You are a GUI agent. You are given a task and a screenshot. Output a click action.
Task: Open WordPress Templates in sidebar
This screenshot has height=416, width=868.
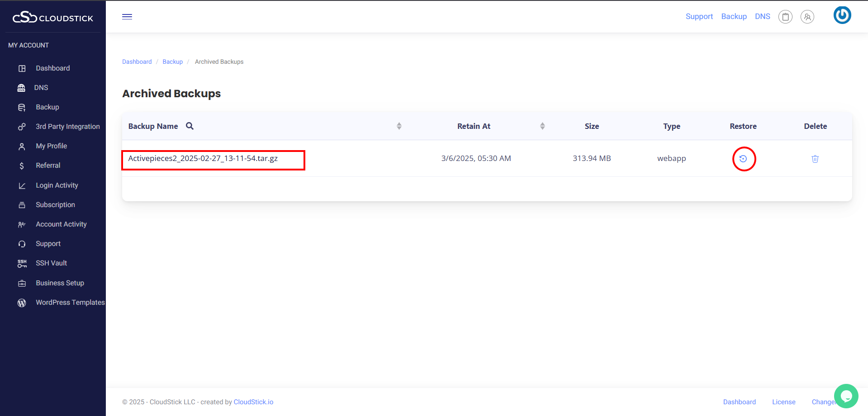pos(70,303)
